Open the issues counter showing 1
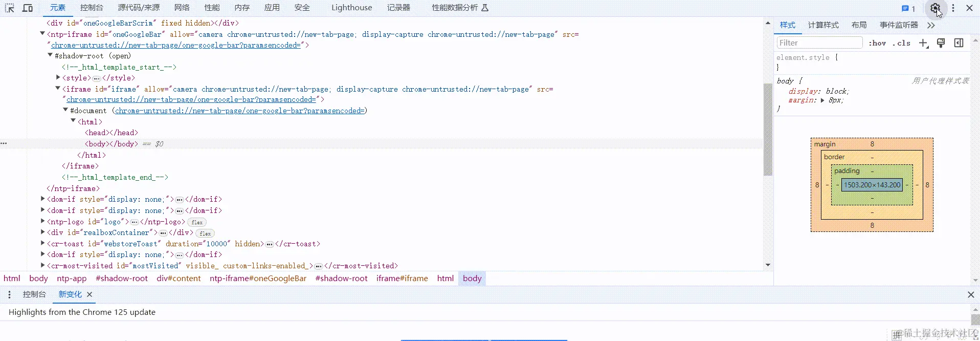980x341 pixels. (x=908, y=8)
